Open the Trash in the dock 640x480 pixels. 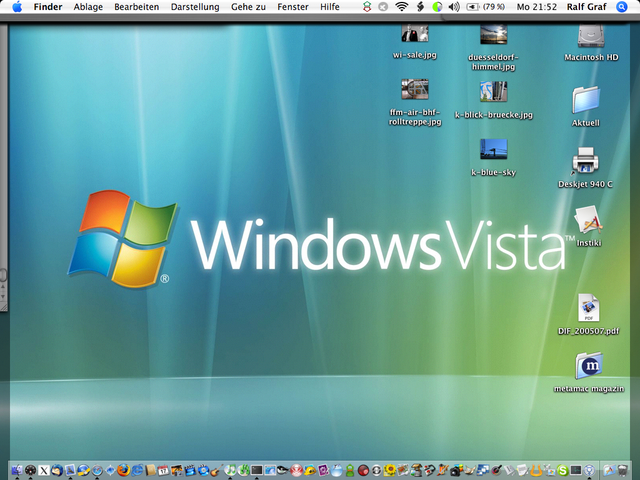[622, 470]
